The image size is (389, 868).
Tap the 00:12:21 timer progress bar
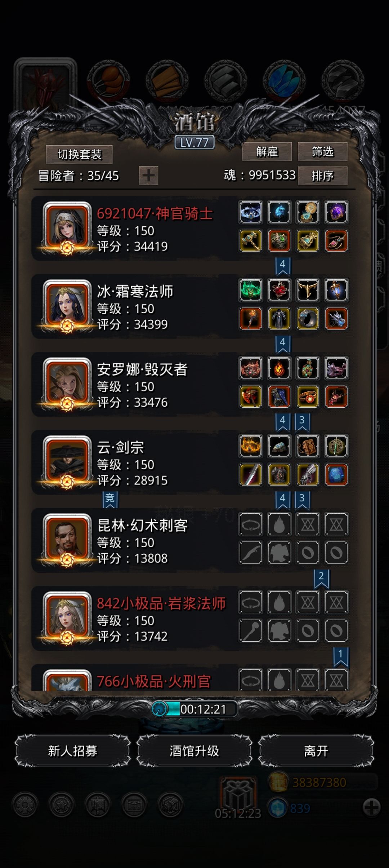194,709
